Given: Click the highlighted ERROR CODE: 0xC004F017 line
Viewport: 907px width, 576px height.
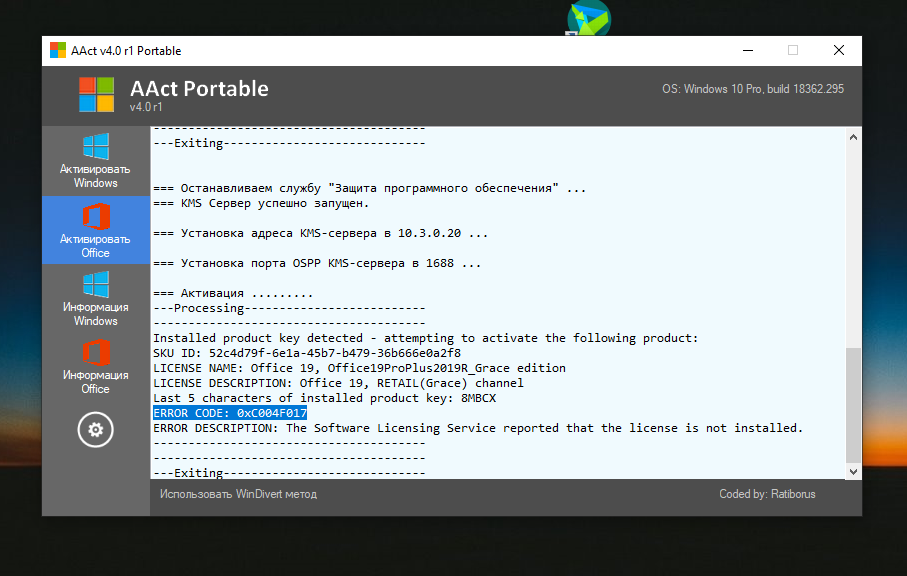Looking at the screenshot, I should click(x=230, y=413).
